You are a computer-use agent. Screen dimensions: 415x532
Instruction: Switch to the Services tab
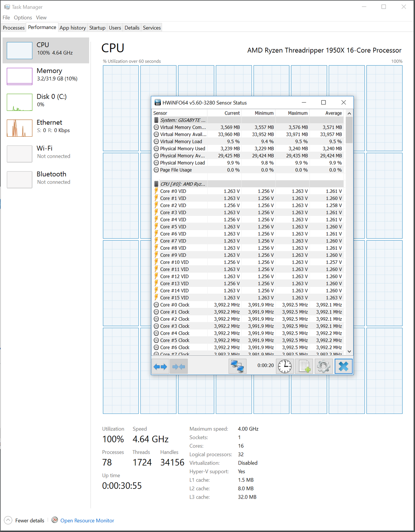click(x=152, y=28)
